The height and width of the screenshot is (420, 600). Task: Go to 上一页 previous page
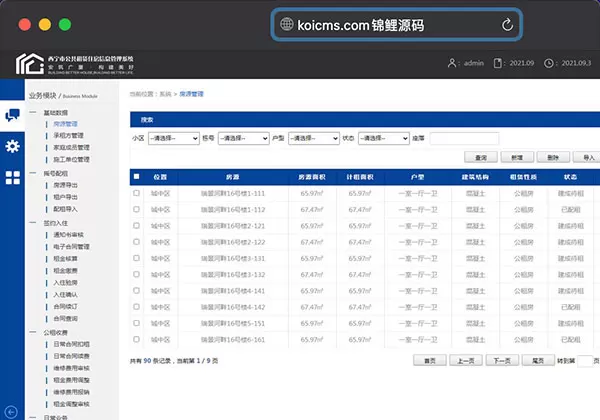pyautogui.click(x=466, y=360)
